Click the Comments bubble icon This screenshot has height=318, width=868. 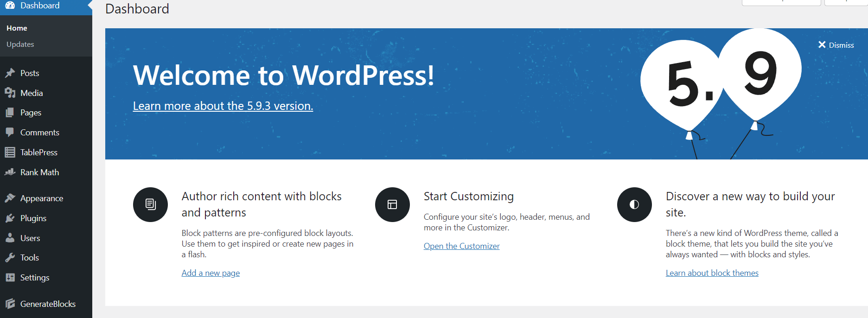click(10, 133)
